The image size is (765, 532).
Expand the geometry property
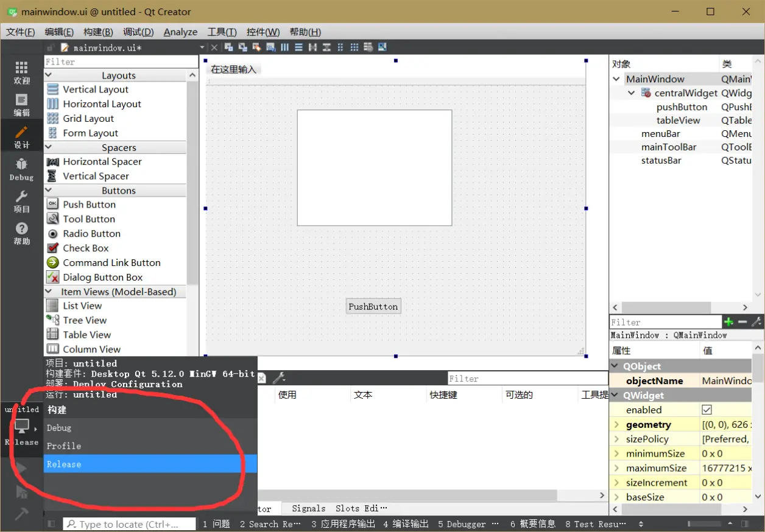click(x=616, y=424)
